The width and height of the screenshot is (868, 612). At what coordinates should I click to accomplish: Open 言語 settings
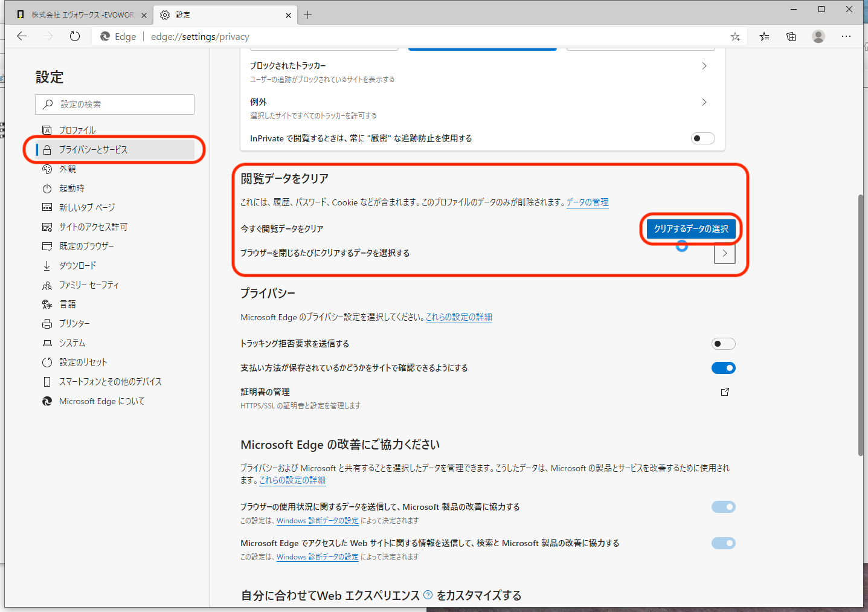115,304
